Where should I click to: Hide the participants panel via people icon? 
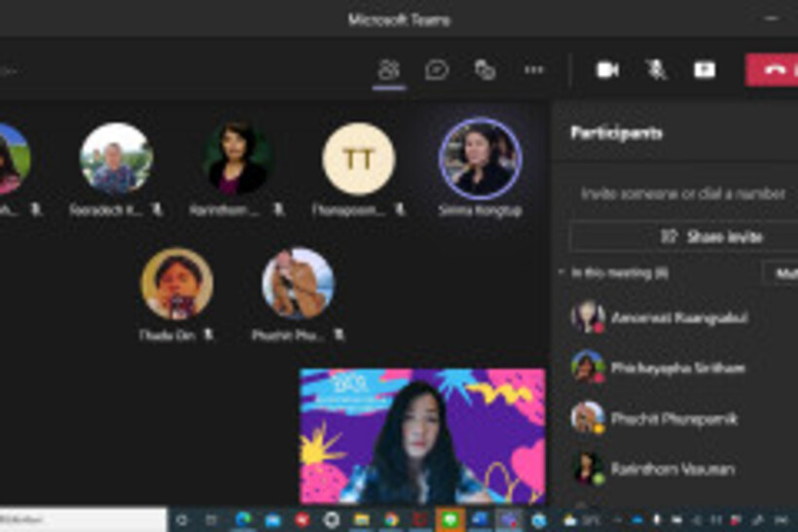tap(389, 70)
